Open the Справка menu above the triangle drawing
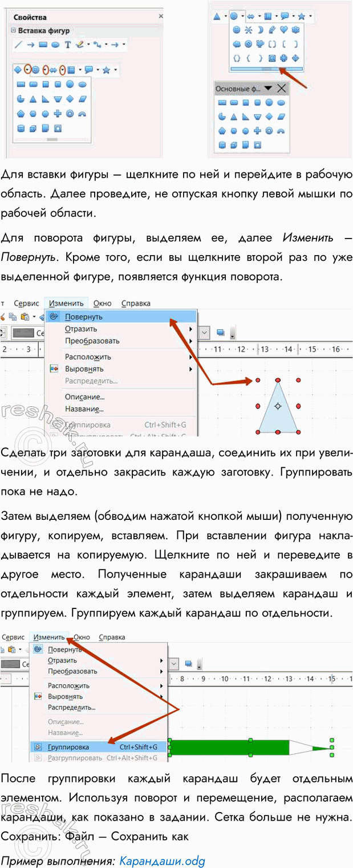Screen dimensions: 353x868 coord(136,303)
